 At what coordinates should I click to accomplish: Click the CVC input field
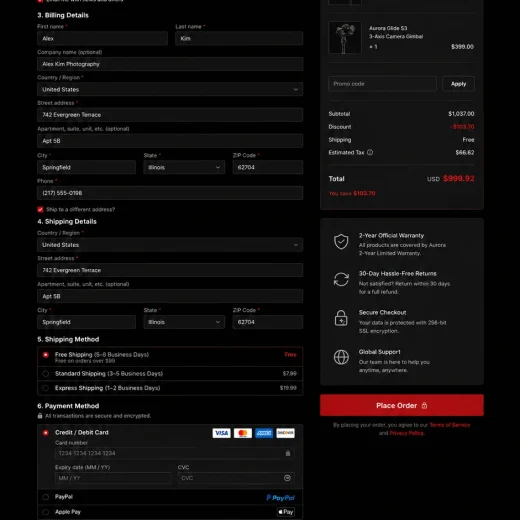(236, 478)
